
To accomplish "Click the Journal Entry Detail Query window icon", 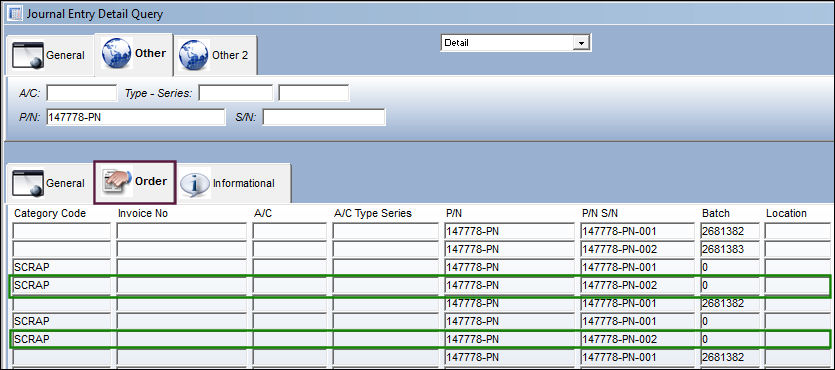I will click(x=15, y=13).
